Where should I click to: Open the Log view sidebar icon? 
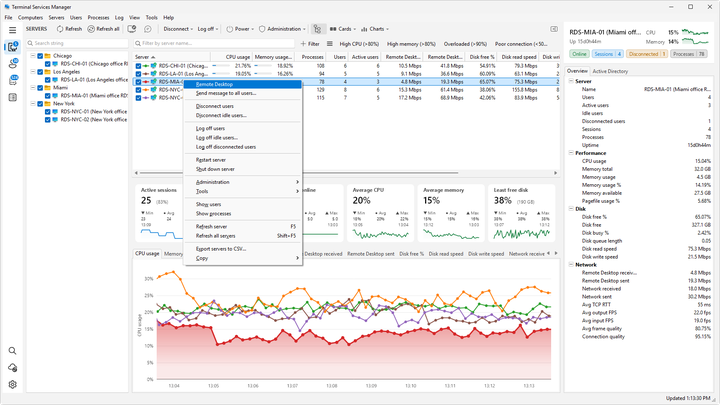12,97
